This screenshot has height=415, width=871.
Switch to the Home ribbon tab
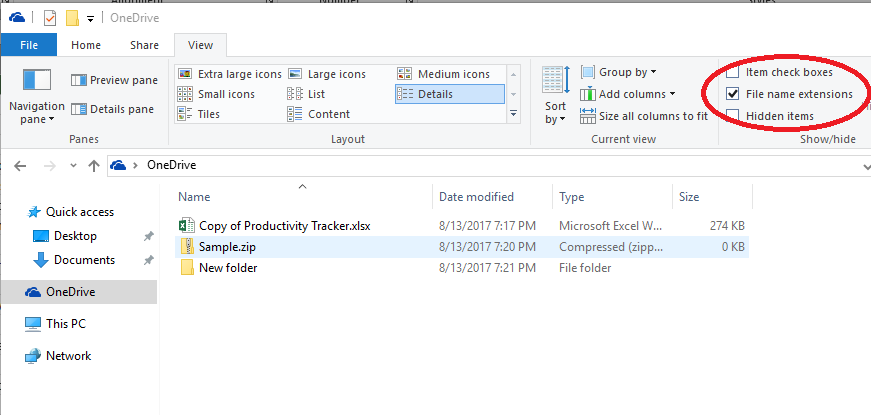coord(86,45)
